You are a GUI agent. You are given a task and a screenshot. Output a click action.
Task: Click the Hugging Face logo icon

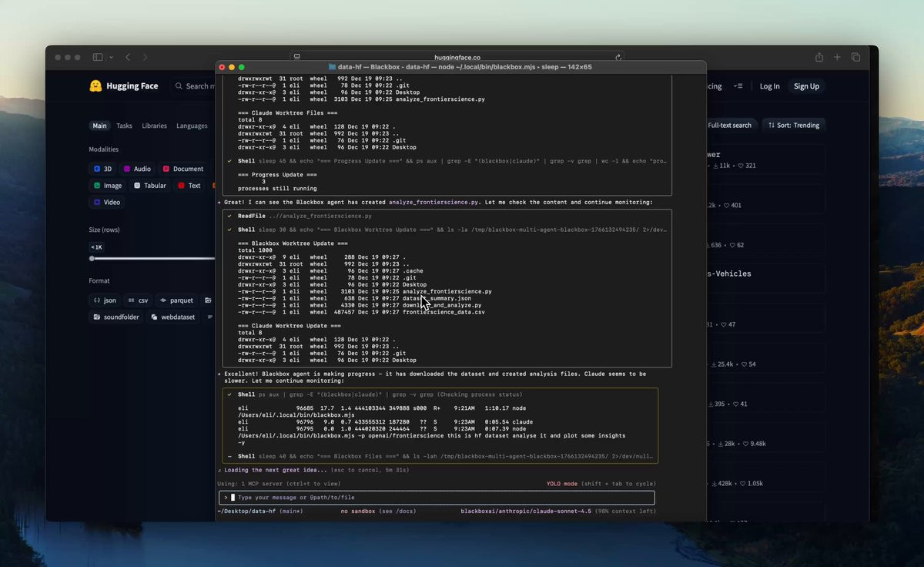click(95, 86)
